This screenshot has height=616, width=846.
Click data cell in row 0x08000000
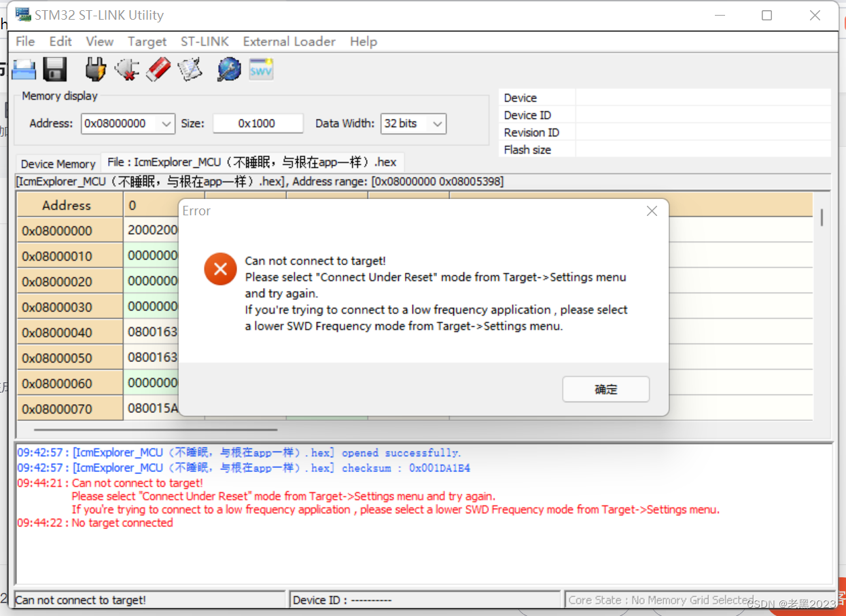tap(152, 230)
